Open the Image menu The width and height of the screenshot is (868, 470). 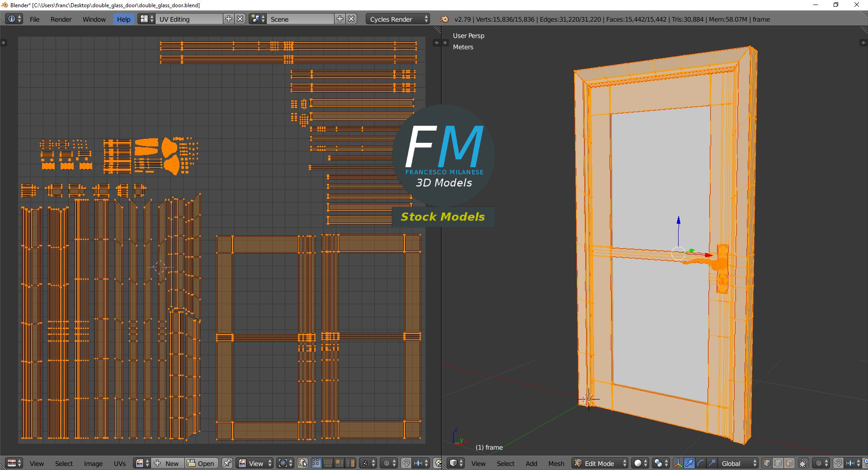pyautogui.click(x=93, y=463)
